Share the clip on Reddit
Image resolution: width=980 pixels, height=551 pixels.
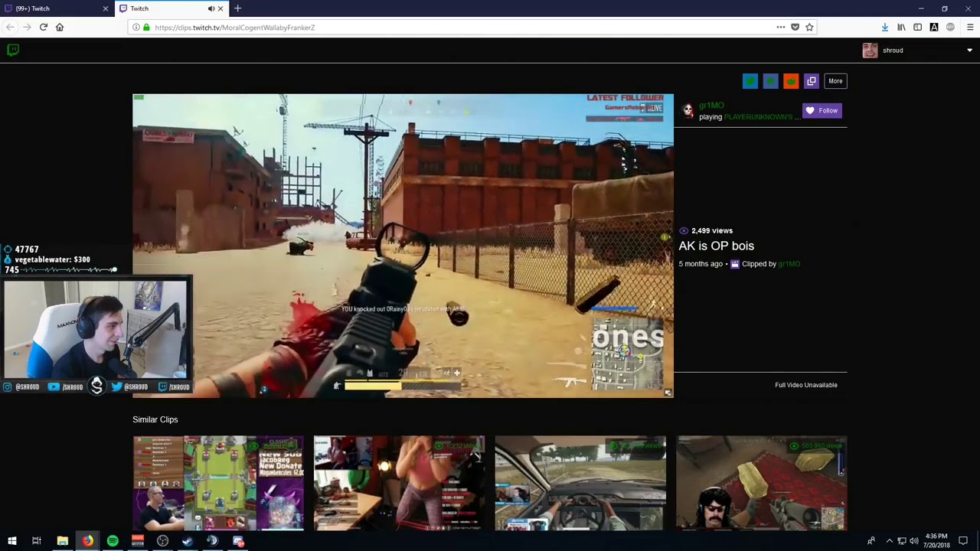[x=791, y=81]
